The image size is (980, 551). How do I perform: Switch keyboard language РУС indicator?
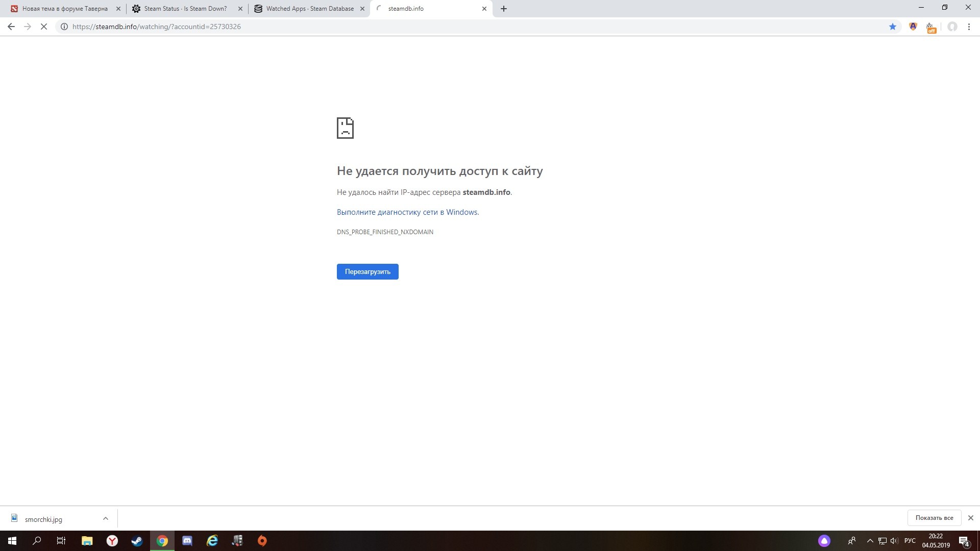(x=910, y=541)
